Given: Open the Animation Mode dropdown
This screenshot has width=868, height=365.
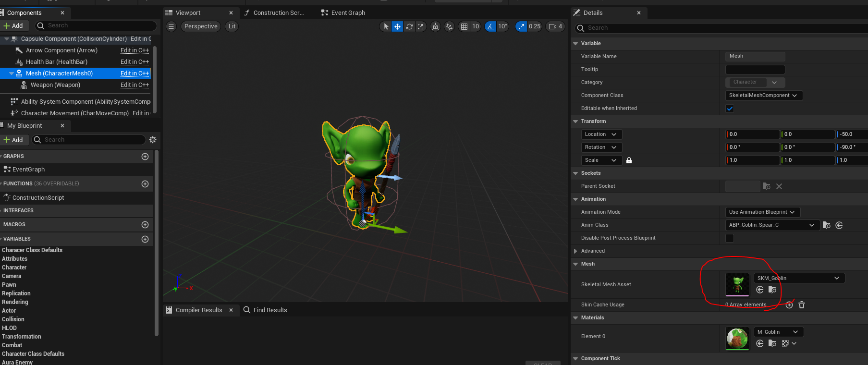Looking at the screenshot, I should tap(763, 212).
